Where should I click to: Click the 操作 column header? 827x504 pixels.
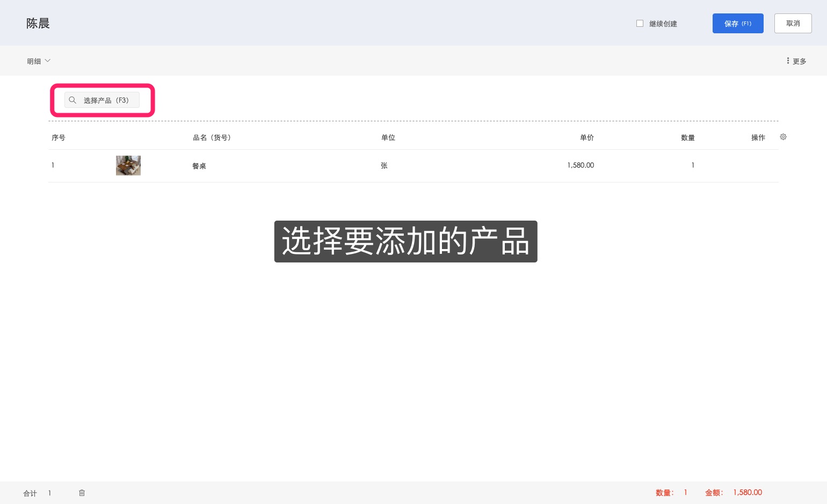point(758,137)
